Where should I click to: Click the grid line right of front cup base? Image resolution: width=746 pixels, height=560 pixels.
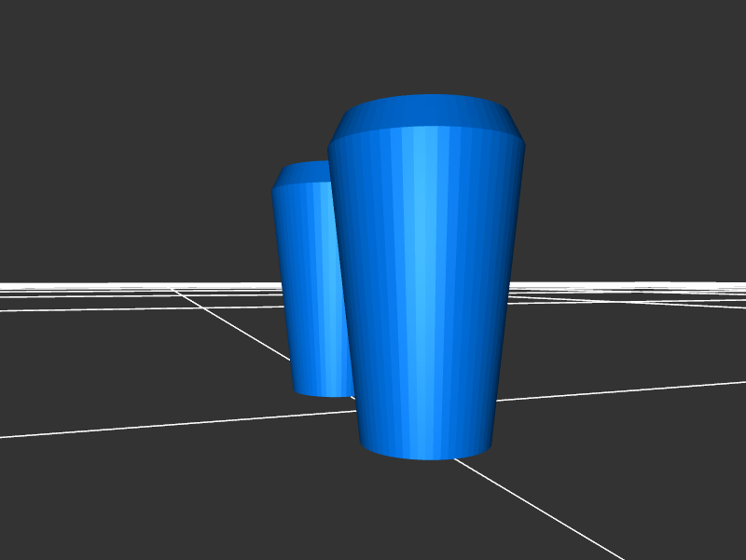click(606, 390)
